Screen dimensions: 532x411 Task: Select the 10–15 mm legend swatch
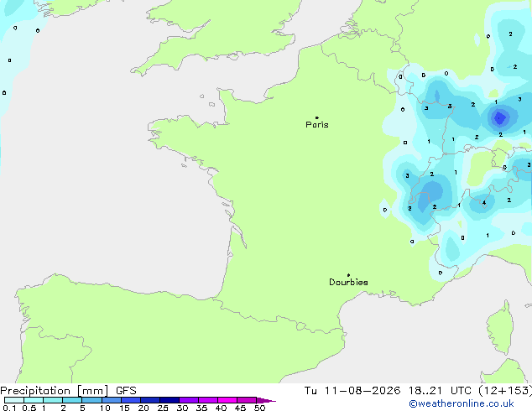112,400
